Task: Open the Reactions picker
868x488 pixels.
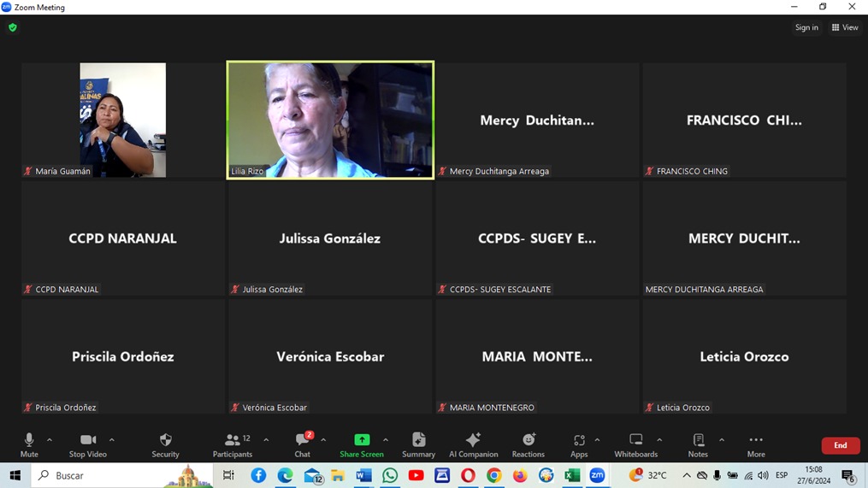Action: (528, 444)
